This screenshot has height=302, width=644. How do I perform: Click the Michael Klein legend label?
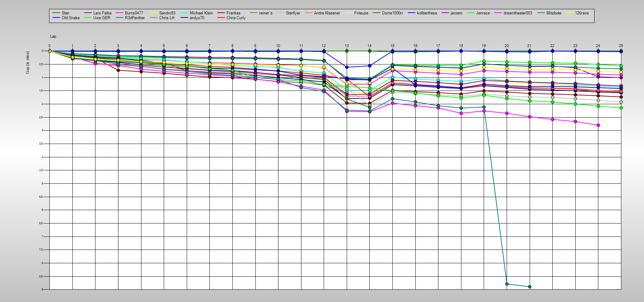coord(201,13)
